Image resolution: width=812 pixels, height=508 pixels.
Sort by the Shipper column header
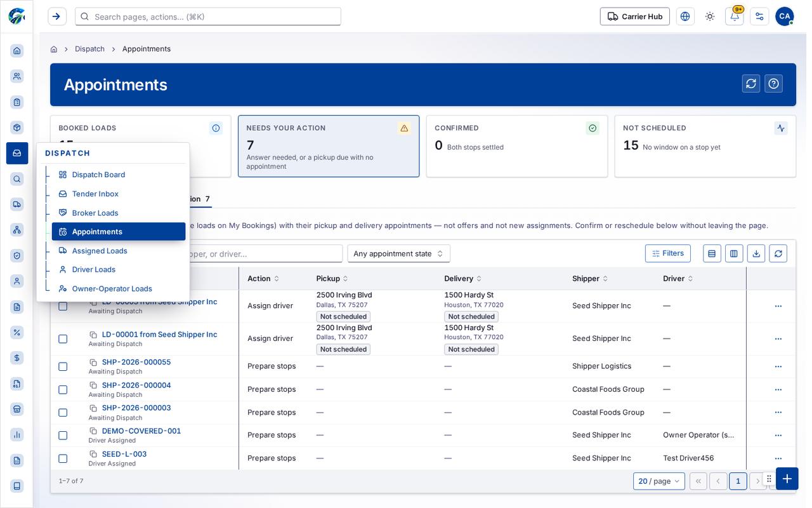click(x=590, y=279)
